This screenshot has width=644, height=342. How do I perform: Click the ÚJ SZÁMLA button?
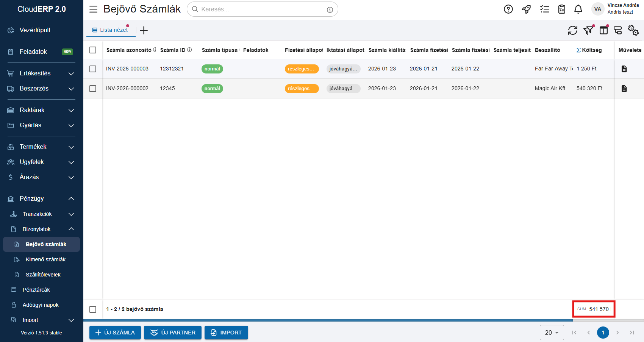click(x=115, y=333)
